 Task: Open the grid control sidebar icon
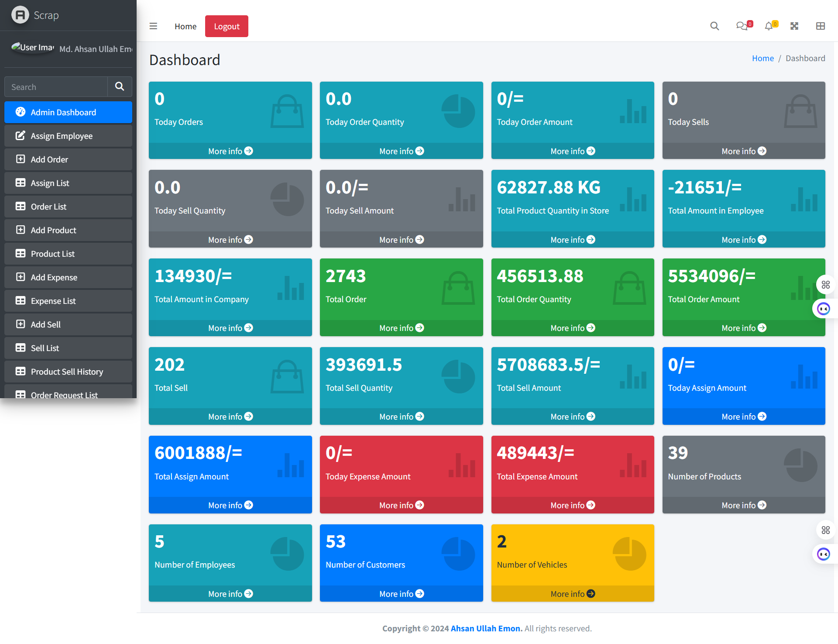pyautogui.click(x=821, y=26)
